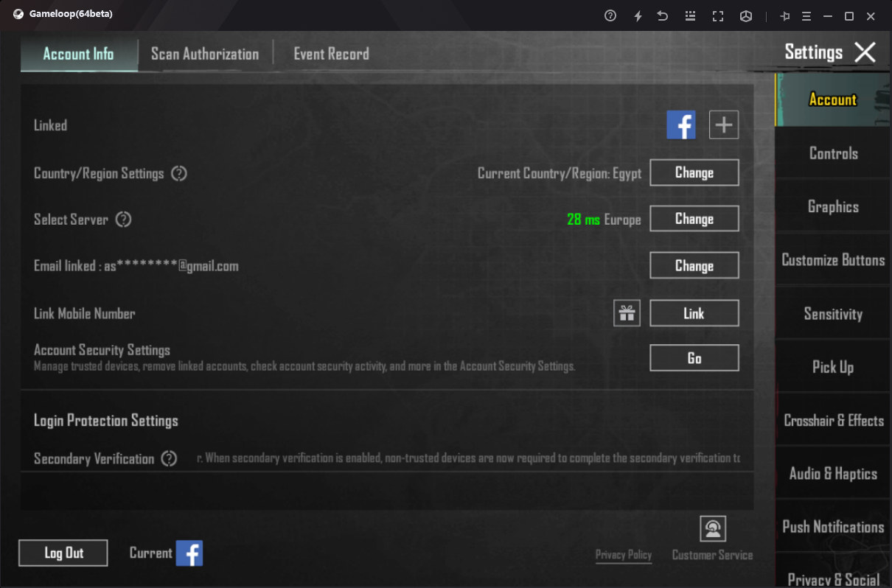The image size is (892, 588).
Task: Click Go for Account Security Settings
Action: (694, 358)
